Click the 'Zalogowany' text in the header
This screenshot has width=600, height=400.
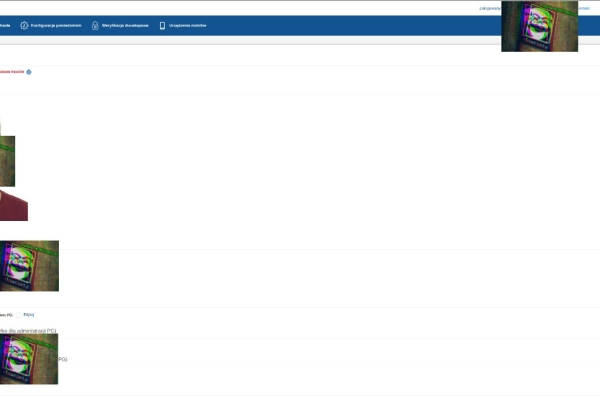[x=490, y=8]
